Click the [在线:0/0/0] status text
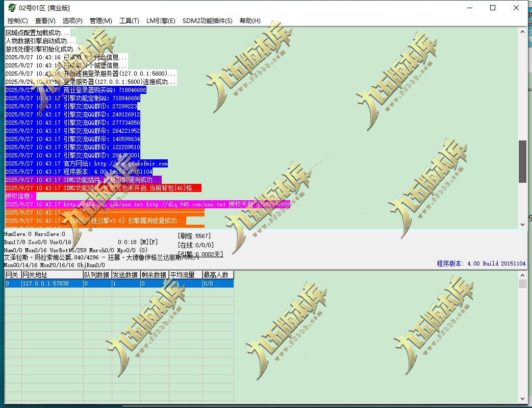 pos(196,245)
